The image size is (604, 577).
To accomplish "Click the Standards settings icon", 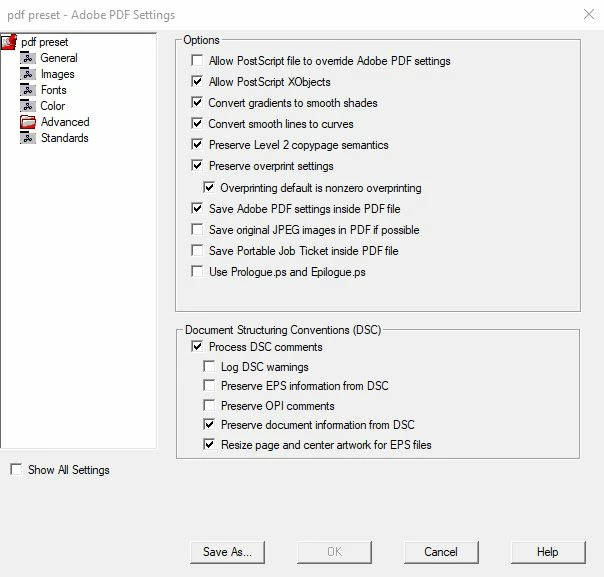I will point(28,138).
